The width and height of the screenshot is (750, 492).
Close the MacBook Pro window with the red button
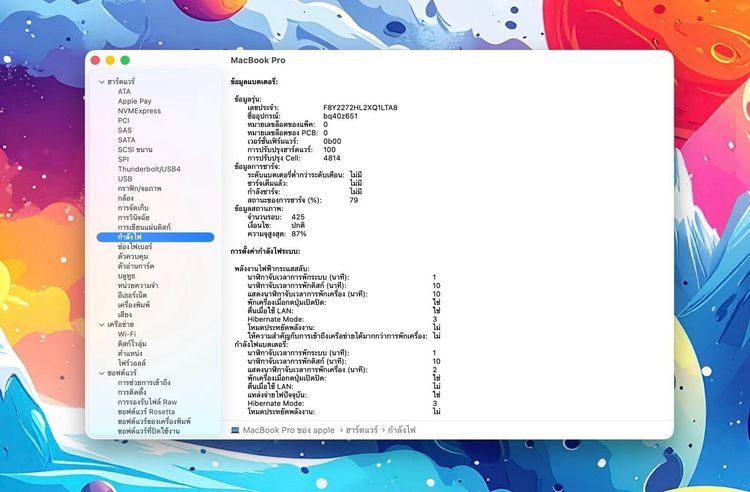pos(95,60)
